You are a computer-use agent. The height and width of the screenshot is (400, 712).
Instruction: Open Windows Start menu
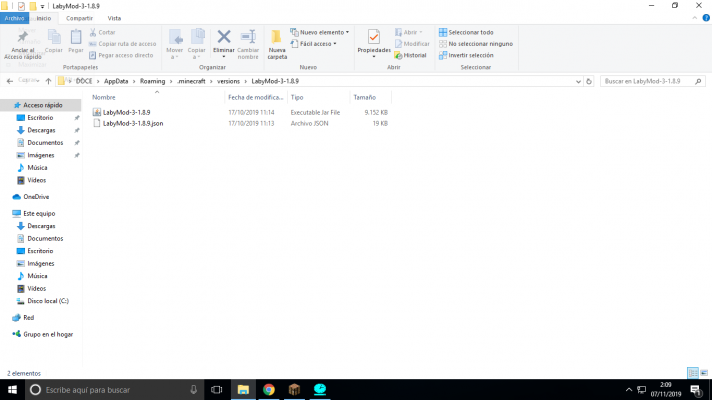click(12, 390)
